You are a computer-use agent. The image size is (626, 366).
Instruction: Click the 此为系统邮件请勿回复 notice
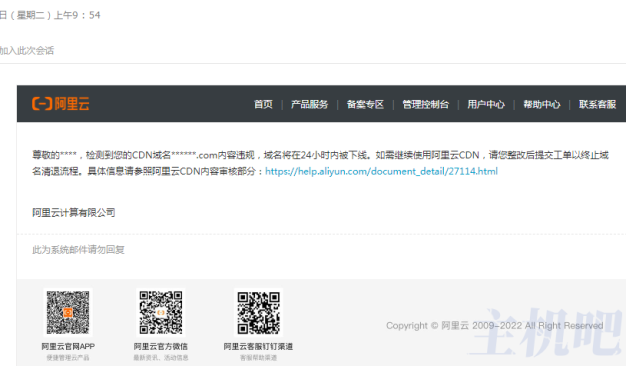[78, 250]
